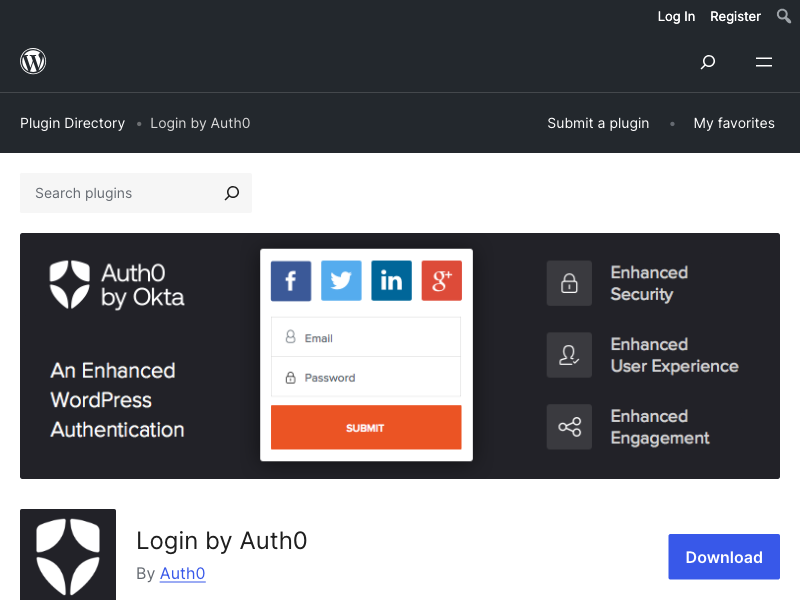Open My favorites
Image resolution: width=800 pixels, height=600 pixels.
734,123
